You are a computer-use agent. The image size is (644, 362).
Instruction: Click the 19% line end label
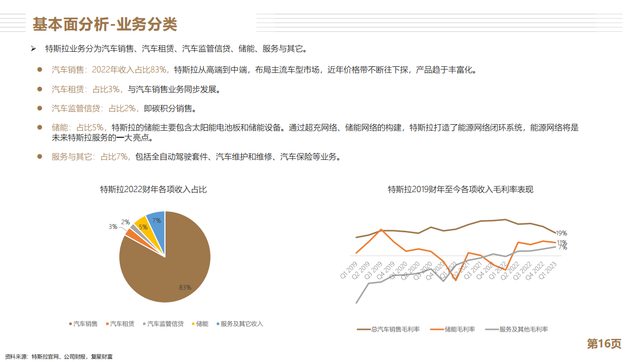tap(561, 233)
